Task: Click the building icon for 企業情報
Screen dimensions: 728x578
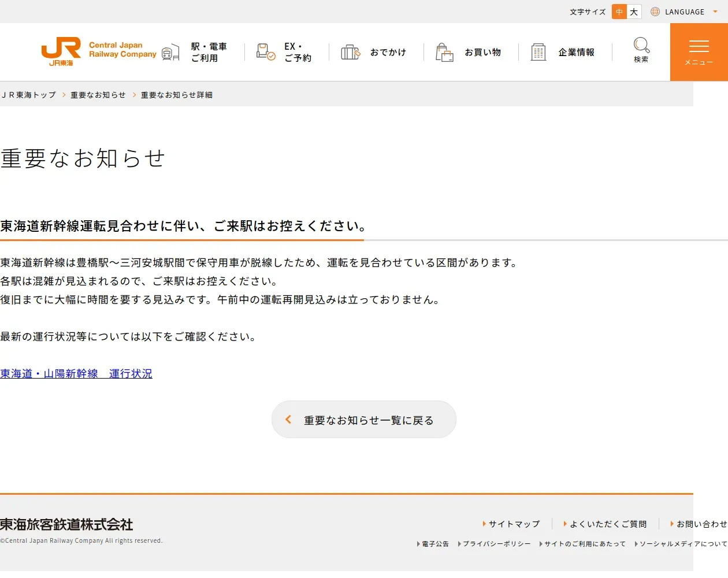Action: (x=538, y=52)
